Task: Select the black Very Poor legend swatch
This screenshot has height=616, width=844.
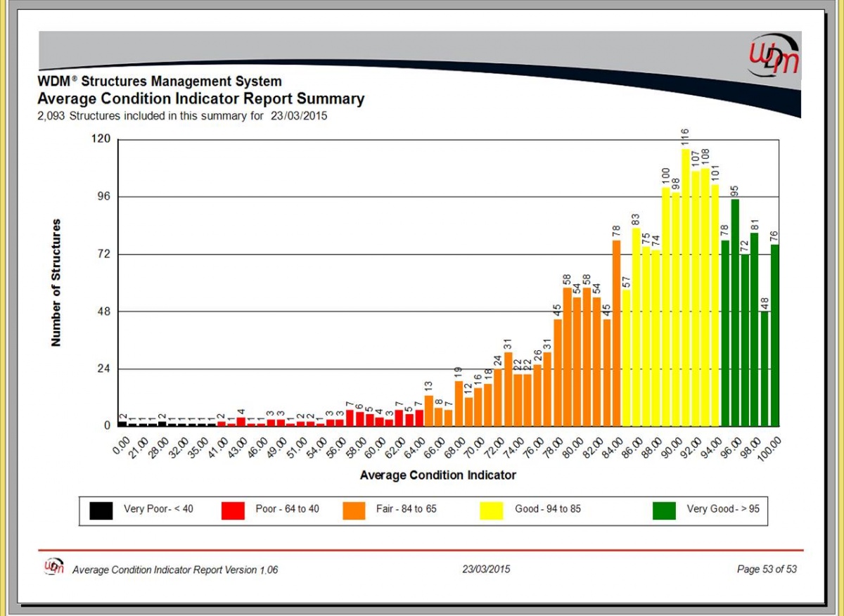Action: tap(101, 510)
